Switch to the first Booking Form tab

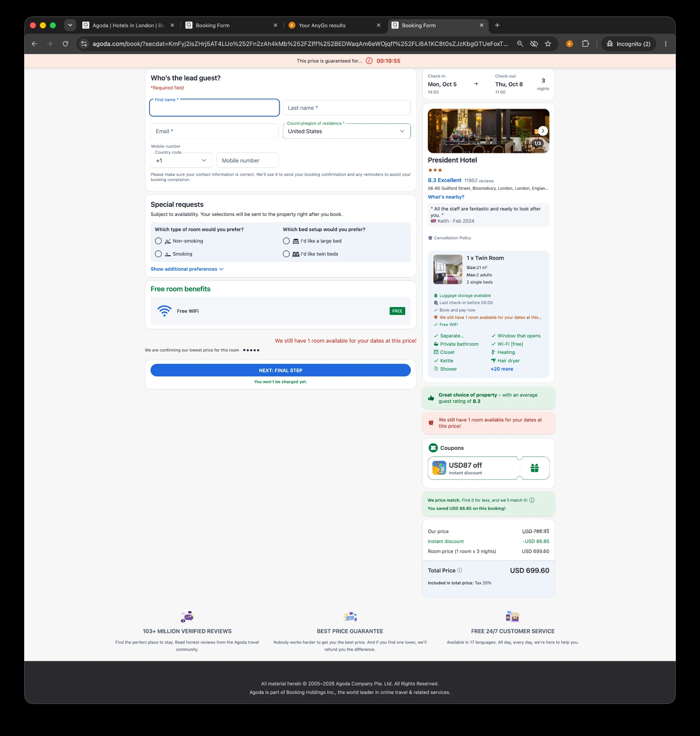coord(232,25)
